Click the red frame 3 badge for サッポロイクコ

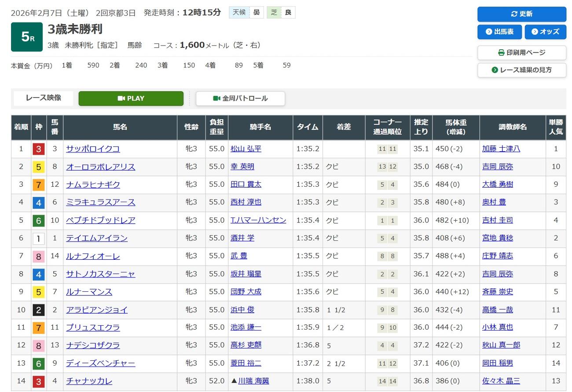point(39,149)
